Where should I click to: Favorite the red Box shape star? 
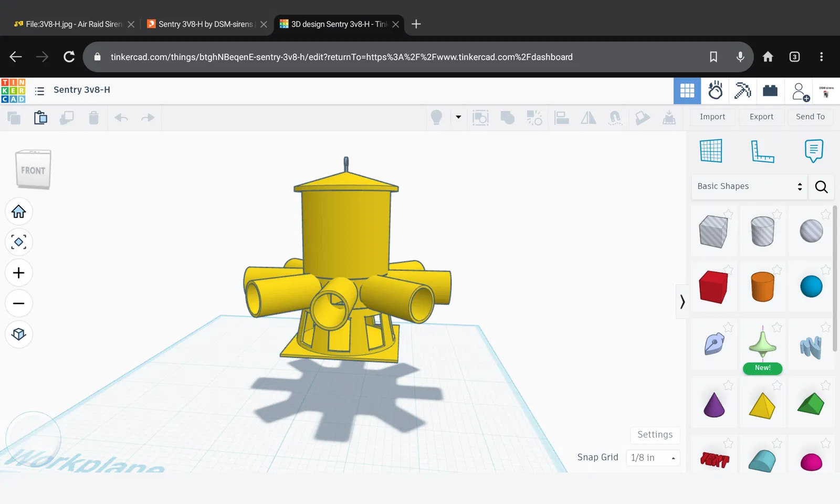coord(728,269)
